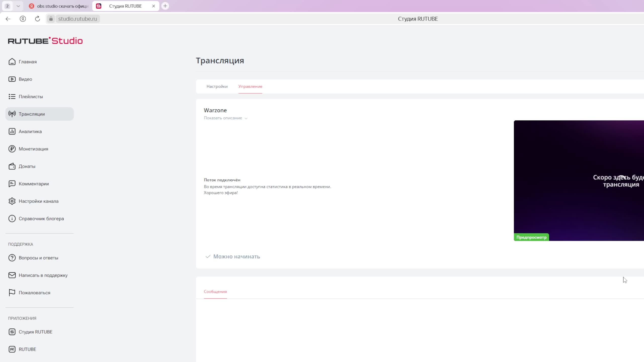Select the Управление tab
The height and width of the screenshot is (362, 644).
click(x=250, y=86)
